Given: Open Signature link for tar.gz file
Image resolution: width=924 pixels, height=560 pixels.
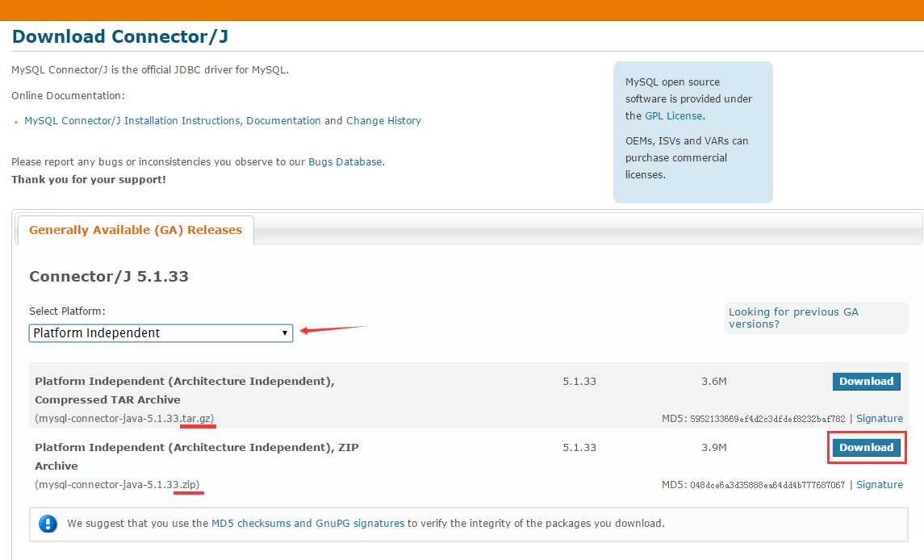Looking at the screenshot, I should [x=880, y=419].
